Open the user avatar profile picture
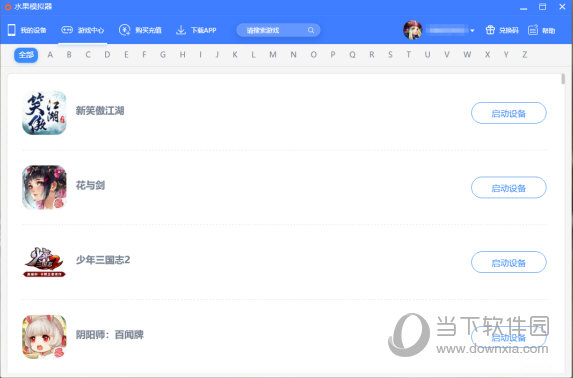 (413, 30)
